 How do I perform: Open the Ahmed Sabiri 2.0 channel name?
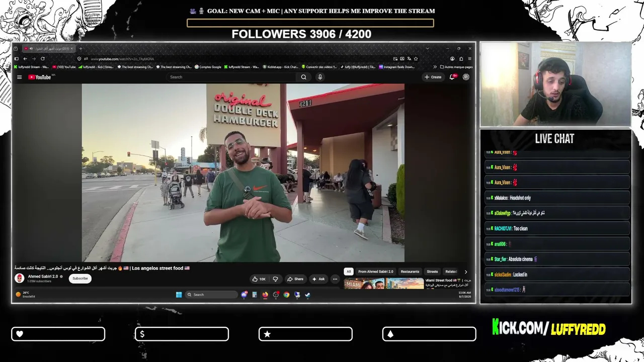[43, 277]
